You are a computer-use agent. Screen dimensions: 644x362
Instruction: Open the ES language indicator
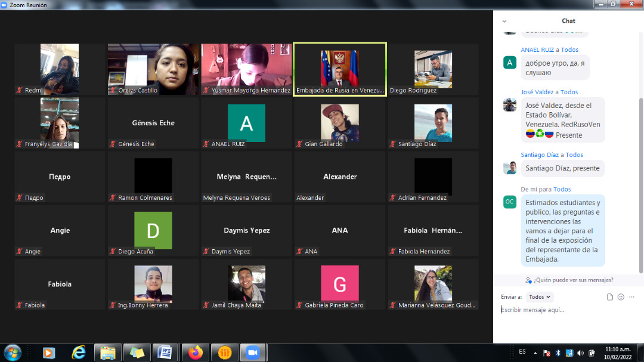click(522, 352)
